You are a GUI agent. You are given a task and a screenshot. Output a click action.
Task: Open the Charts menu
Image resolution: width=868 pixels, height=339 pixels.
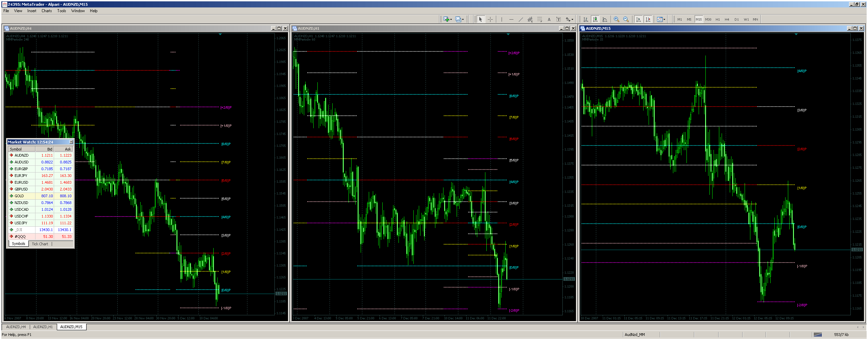pos(47,11)
